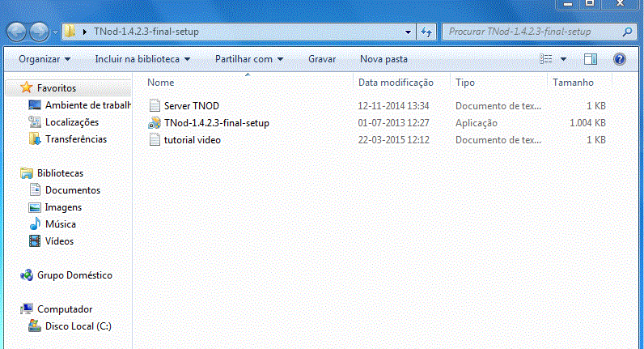Open the Organizar menu
The width and height of the screenshot is (644, 349).
tap(44, 59)
